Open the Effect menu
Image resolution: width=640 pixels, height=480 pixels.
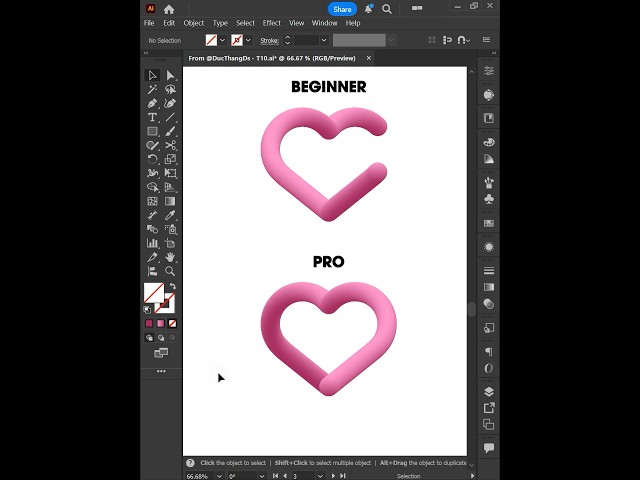(271, 23)
